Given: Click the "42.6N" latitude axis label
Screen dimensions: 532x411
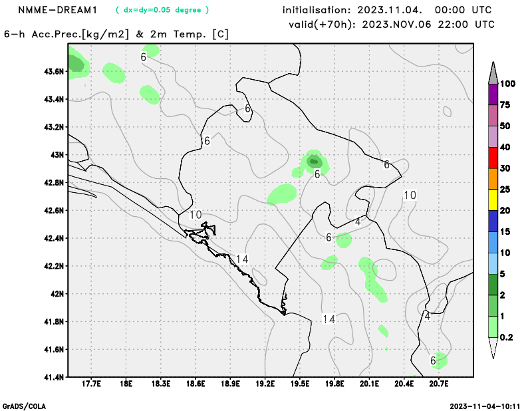Looking at the screenshot, I should pos(54,211).
